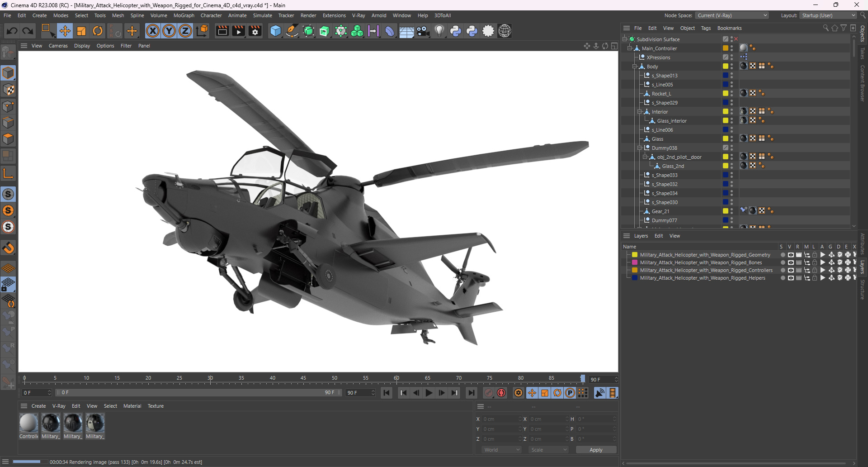This screenshot has height=467, width=868.
Task: Open viewport Cameras menu
Action: [x=58, y=46]
